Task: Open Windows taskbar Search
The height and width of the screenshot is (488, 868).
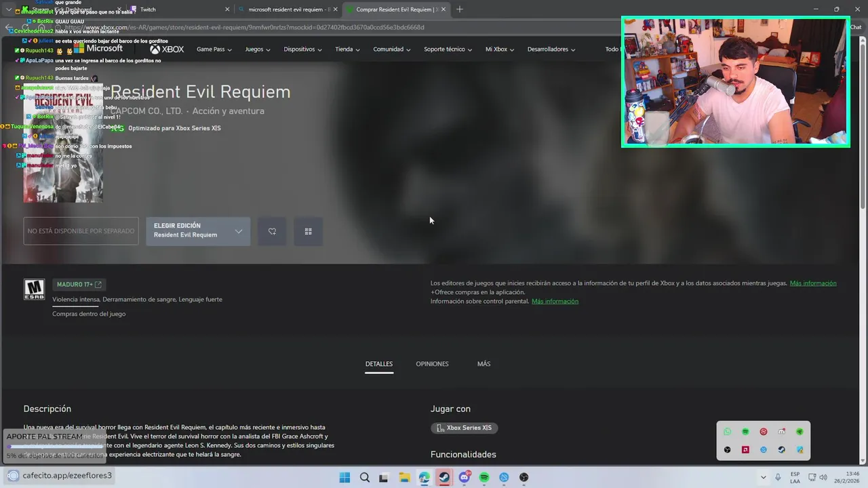Action: click(364, 477)
